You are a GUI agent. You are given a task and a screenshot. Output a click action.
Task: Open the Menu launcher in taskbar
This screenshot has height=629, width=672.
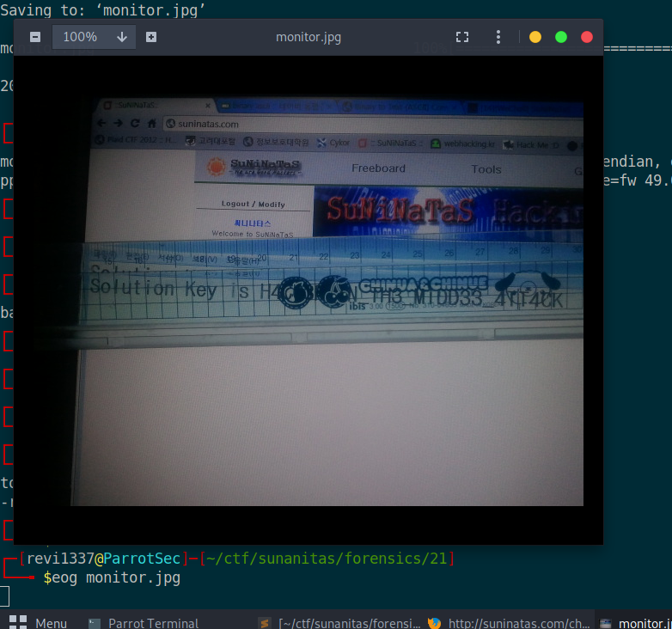point(38,623)
